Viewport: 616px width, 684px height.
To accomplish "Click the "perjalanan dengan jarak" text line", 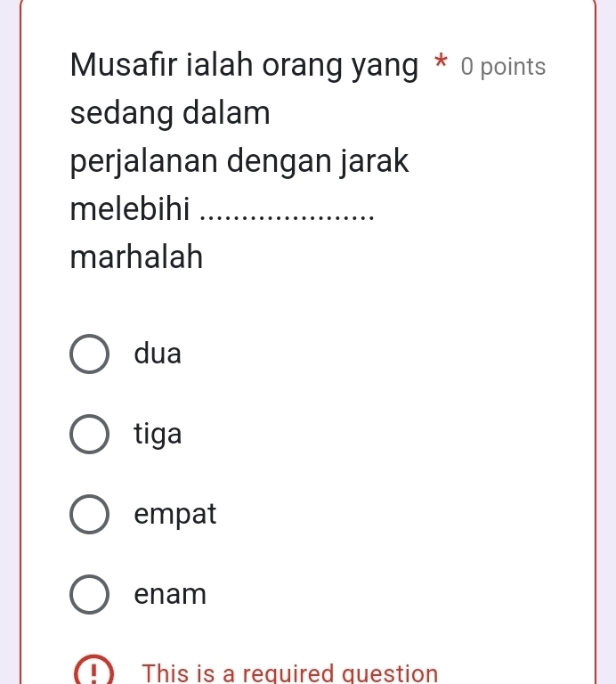I will pos(239,162).
